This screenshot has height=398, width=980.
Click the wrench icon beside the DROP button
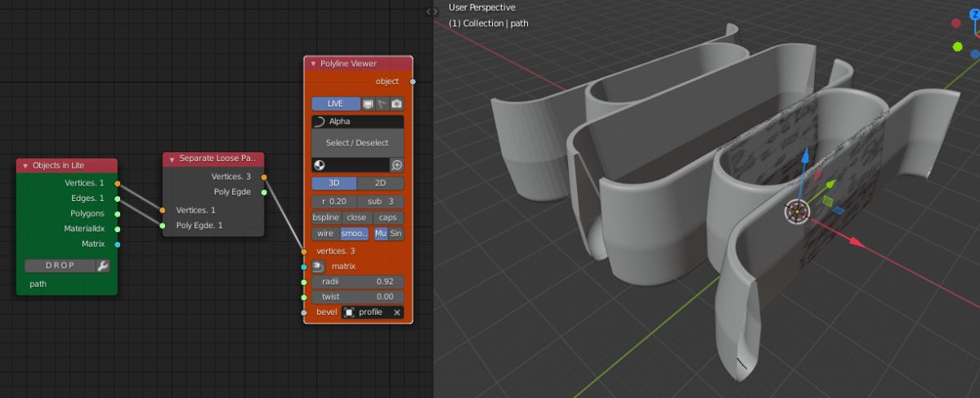[103, 266]
